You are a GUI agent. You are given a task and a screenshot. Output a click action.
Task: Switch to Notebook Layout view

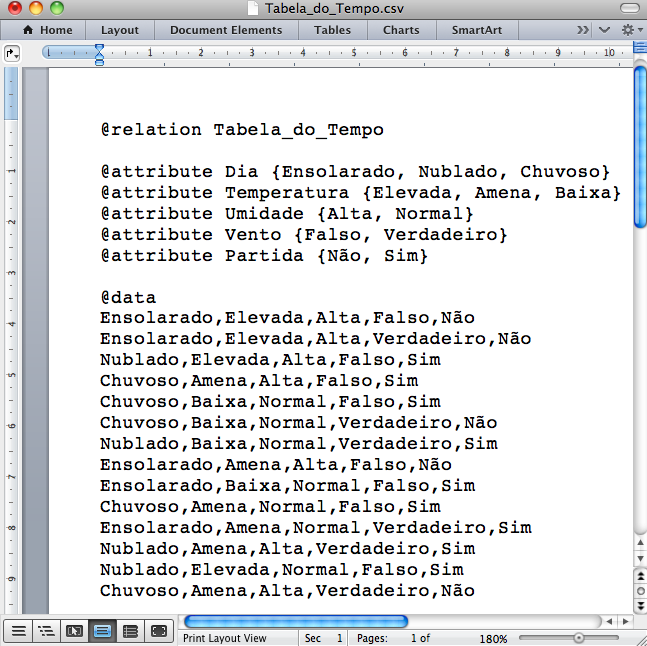tap(130, 631)
